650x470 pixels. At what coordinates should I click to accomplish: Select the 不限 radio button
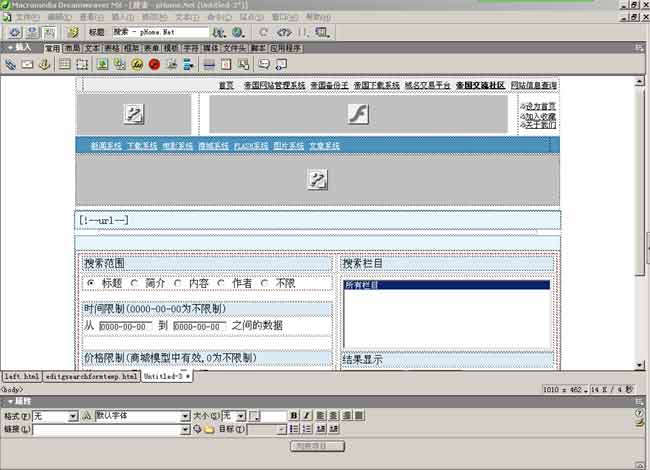pos(265,283)
